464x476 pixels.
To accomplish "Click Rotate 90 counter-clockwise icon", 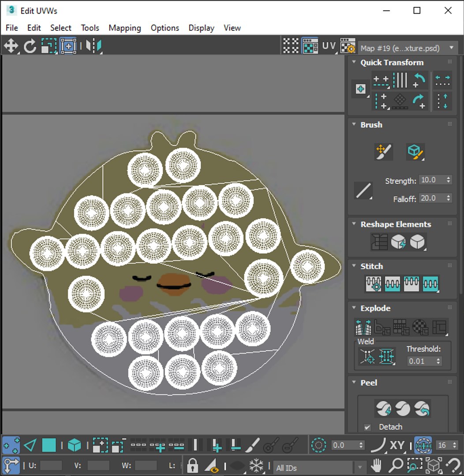I will coord(419,80).
